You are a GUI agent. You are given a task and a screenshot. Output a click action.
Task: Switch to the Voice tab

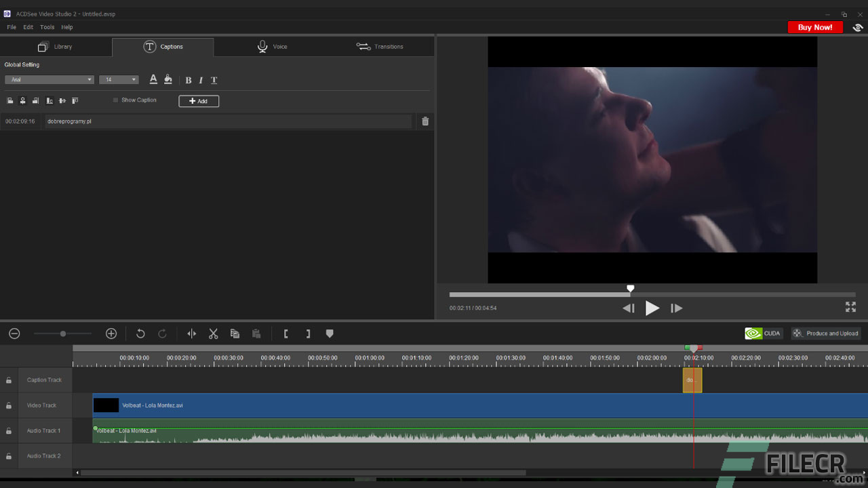tap(272, 47)
